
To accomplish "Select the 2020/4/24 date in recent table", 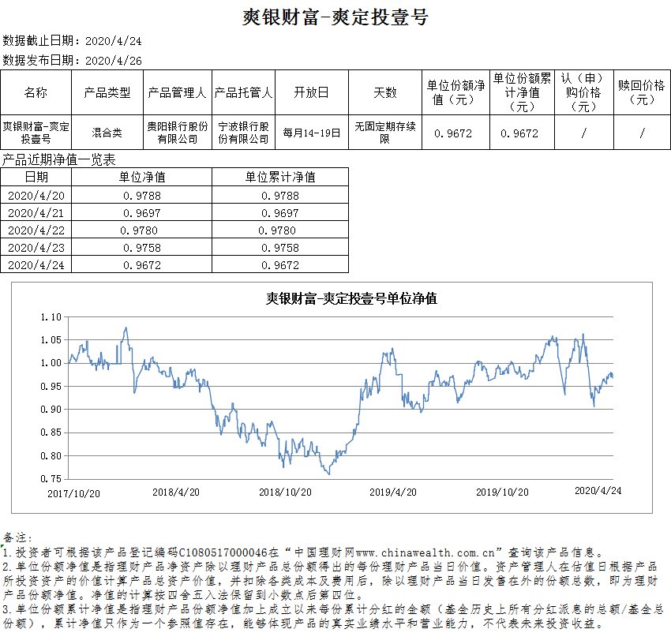I will (36, 265).
